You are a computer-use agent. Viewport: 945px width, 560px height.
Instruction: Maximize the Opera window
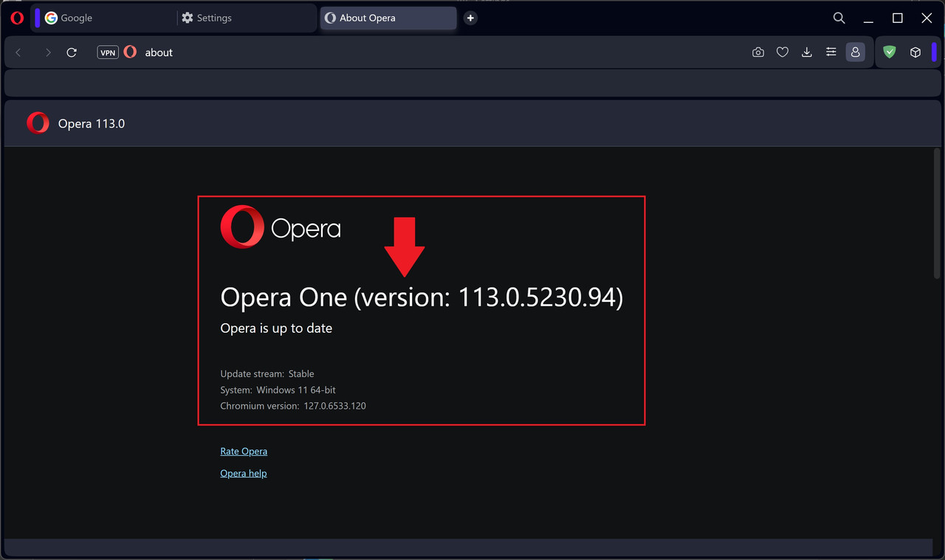tap(898, 18)
